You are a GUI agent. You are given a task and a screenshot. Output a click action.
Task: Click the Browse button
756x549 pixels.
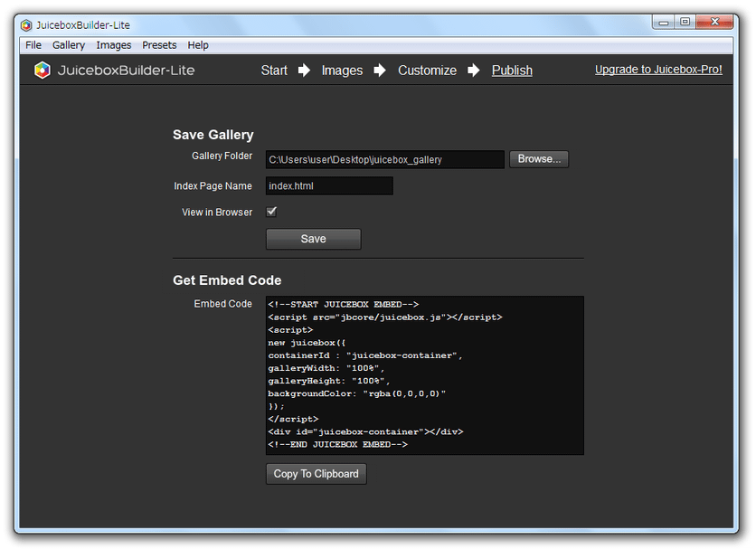pos(539,159)
